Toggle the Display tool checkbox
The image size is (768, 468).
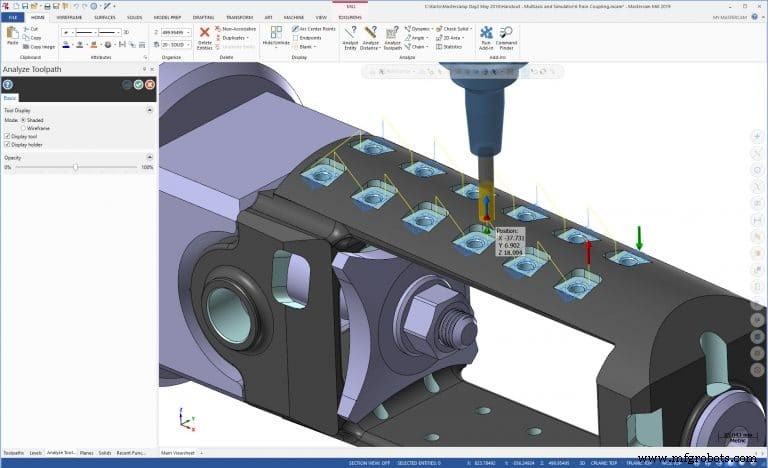click(x=7, y=136)
